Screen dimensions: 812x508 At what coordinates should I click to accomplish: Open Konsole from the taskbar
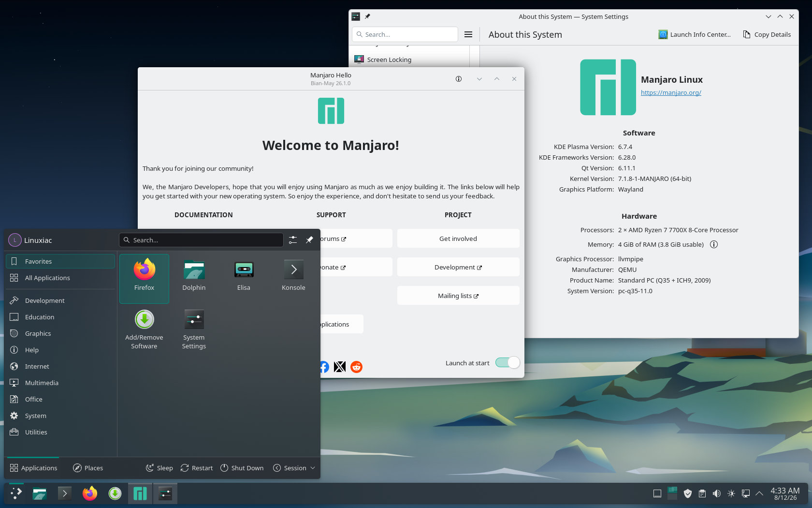pyautogui.click(x=65, y=493)
